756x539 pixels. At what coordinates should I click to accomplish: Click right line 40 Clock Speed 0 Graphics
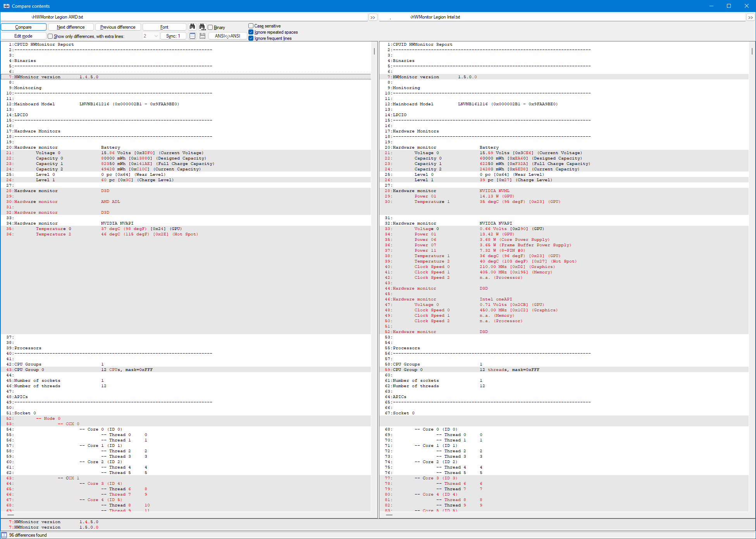pos(564,266)
